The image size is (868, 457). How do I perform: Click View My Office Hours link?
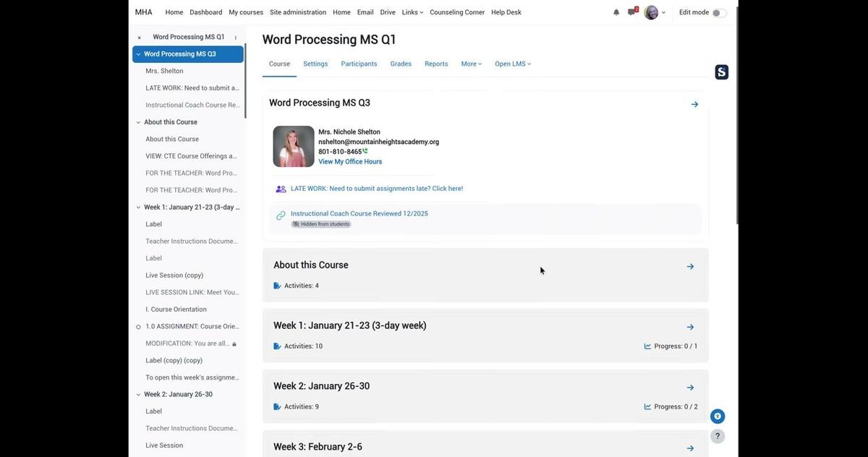[x=350, y=162]
